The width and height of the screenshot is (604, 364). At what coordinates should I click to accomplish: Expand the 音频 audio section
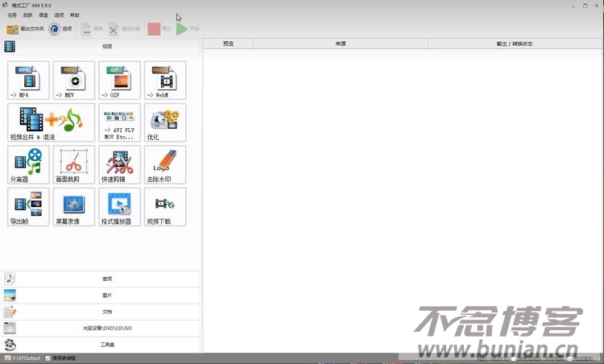pos(107,279)
